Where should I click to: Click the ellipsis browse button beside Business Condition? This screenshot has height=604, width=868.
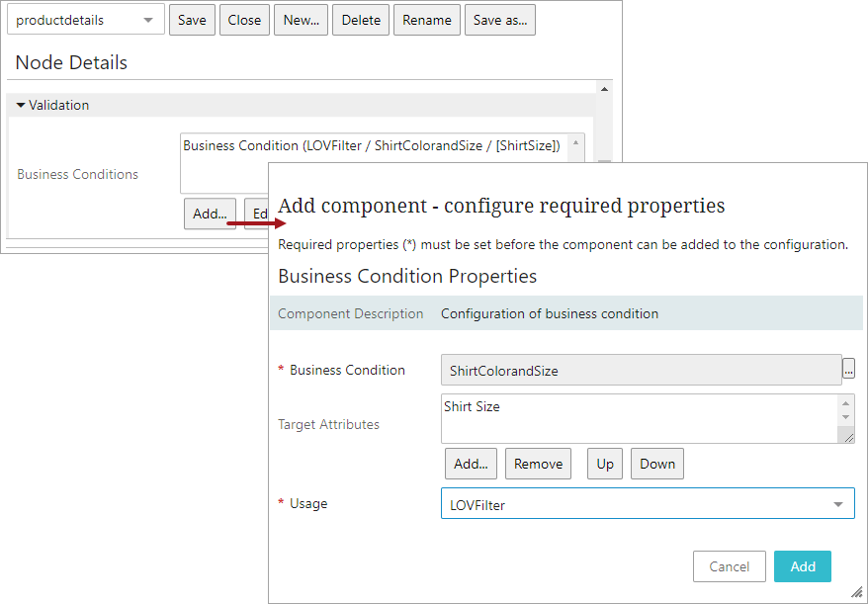pyautogui.click(x=848, y=370)
